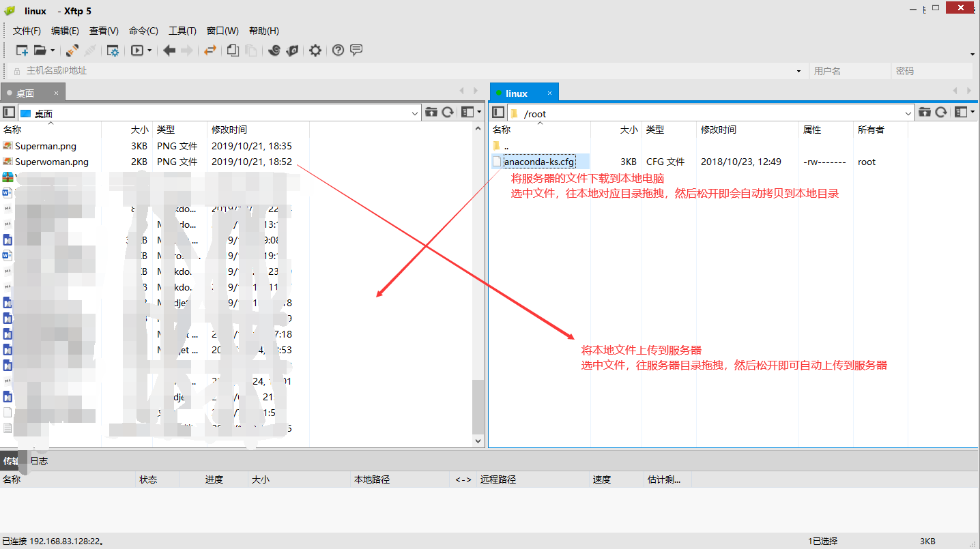Image resolution: width=980 pixels, height=549 pixels.
Task: Click the back arrow toolbar icon
Action: [169, 50]
